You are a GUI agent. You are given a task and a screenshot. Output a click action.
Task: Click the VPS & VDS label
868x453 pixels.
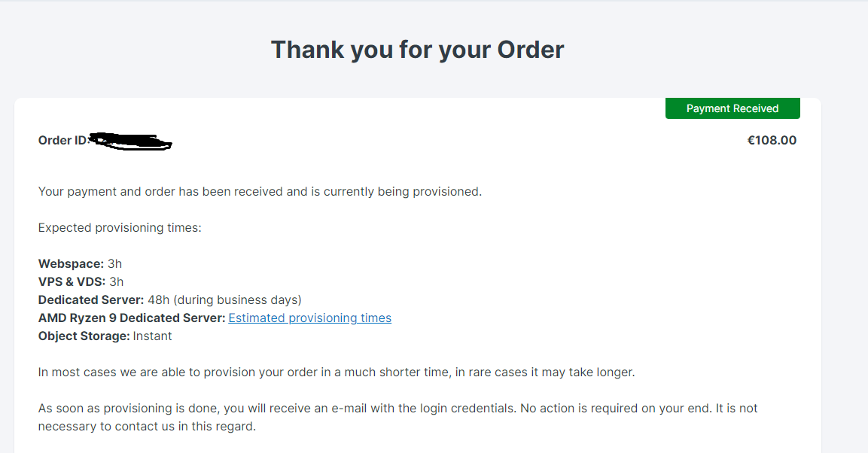pos(72,282)
